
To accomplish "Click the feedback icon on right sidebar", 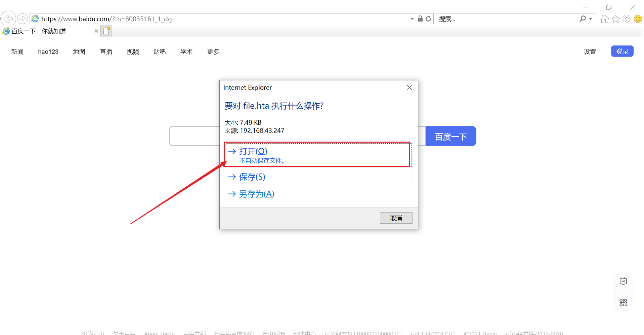I will (x=623, y=281).
